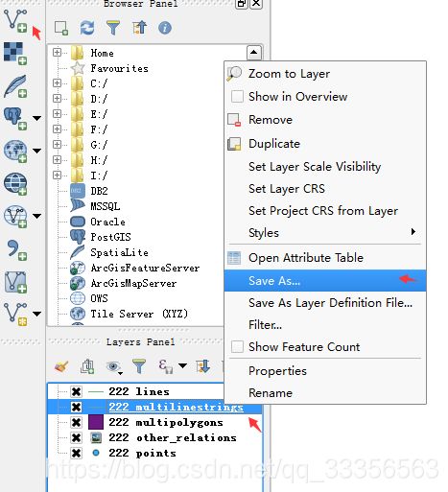Toggle visibility of 222 other_relations layer
Image resolution: width=448 pixels, height=492 pixels.
(76, 437)
